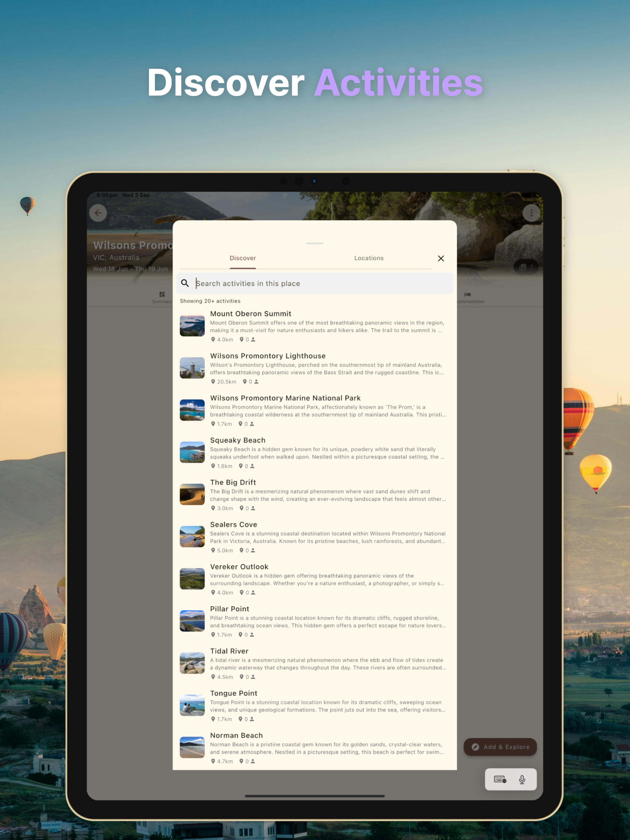Image resolution: width=630 pixels, height=840 pixels.
Task: Tap the Add & Explore button
Action: pos(500,747)
